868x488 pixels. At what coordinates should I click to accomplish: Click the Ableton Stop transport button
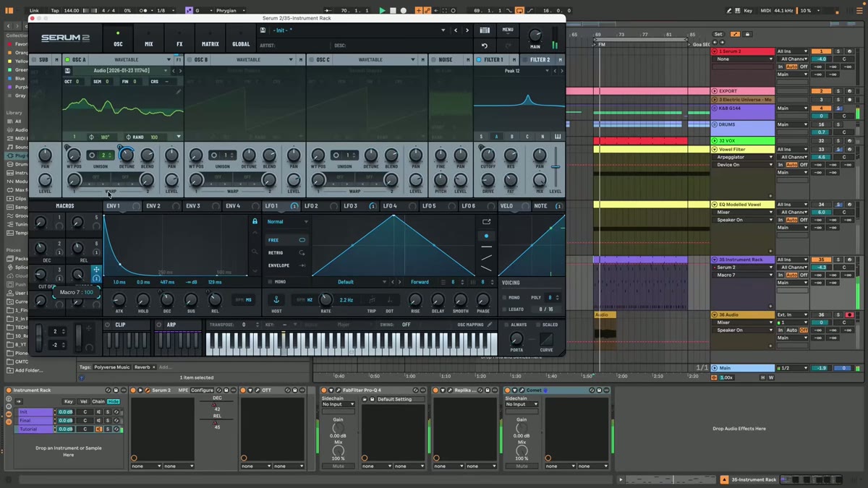pos(393,11)
